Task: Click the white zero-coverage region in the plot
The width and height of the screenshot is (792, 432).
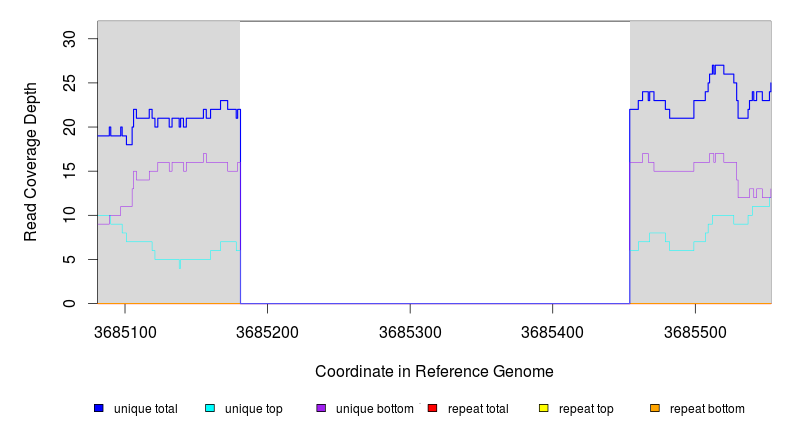Action: pyautogui.click(x=435, y=160)
